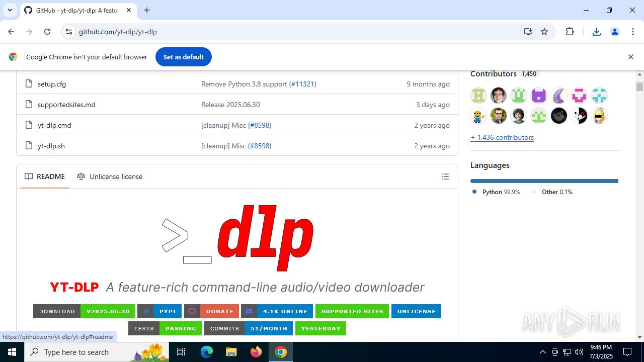Open pull request #11321 link
644x362 pixels.
[302, 84]
